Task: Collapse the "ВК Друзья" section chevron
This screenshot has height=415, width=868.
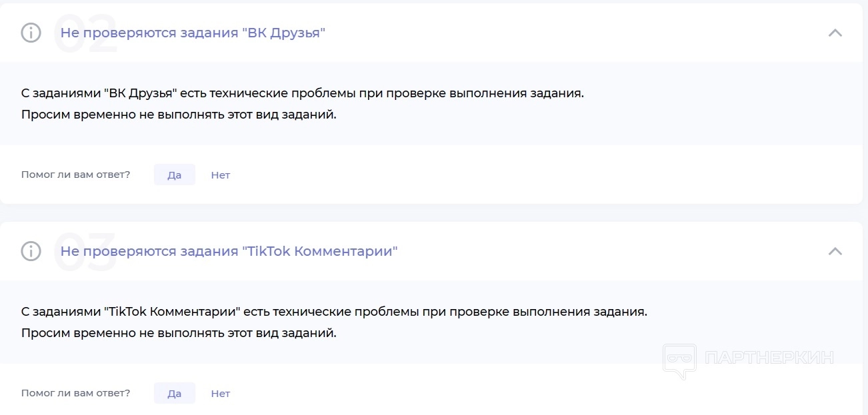Action: pos(835,33)
